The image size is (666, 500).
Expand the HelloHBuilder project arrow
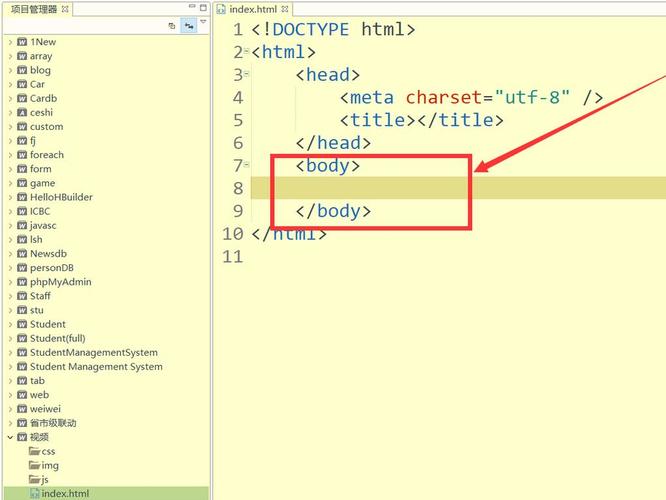[x=10, y=197]
